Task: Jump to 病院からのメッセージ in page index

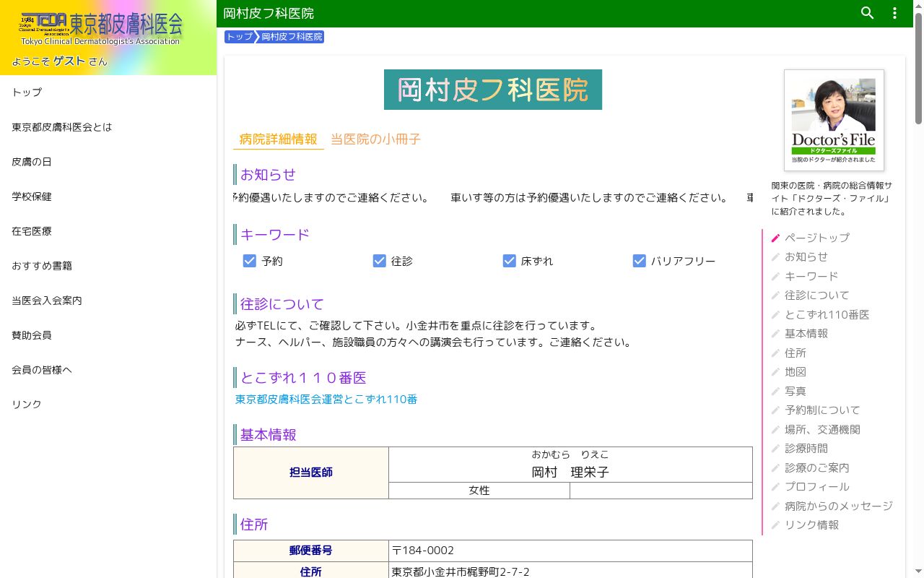Action: click(839, 506)
